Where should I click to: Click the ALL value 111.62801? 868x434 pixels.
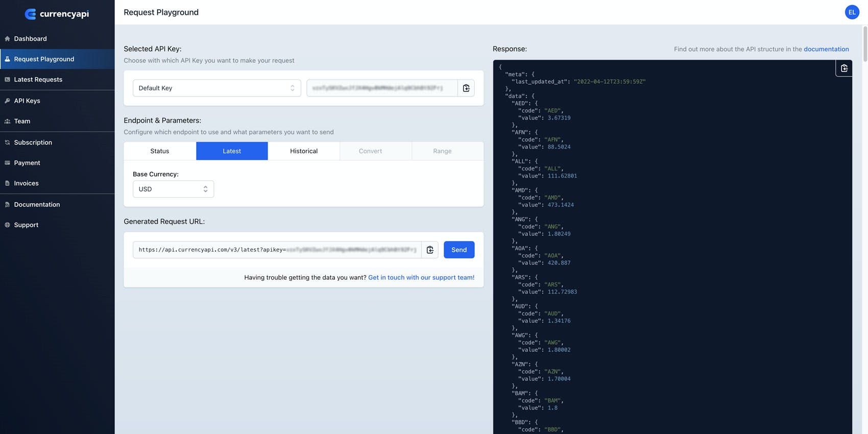562,176
